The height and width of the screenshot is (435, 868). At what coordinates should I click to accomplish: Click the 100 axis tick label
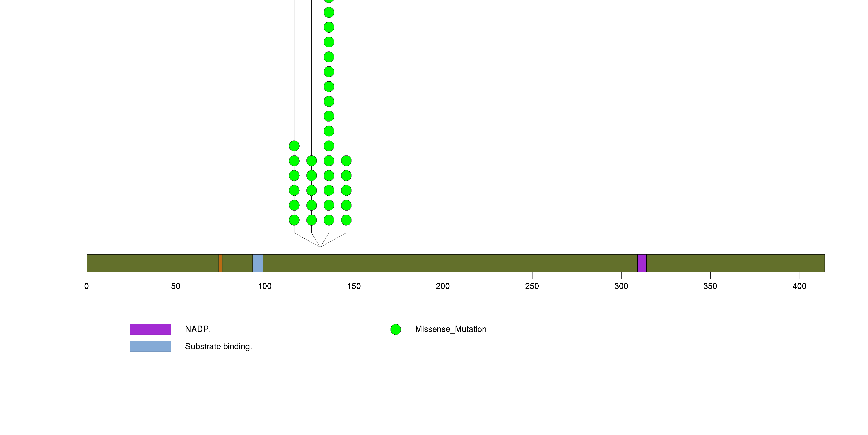(265, 286)
